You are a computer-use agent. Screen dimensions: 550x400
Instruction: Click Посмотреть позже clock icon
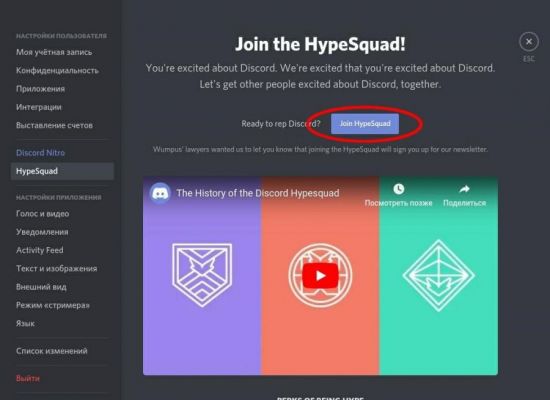click(398, 189)
